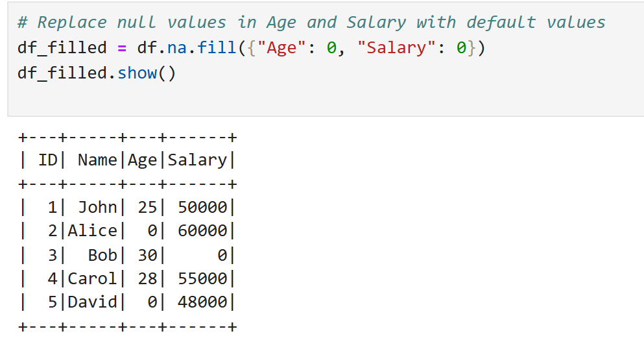Click the fill method in the code

(x=217, y=48)
